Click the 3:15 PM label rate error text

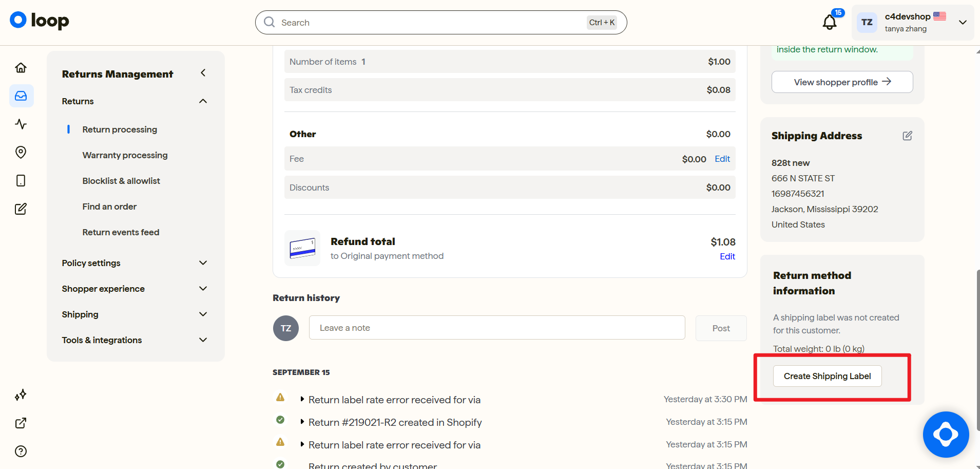[394, 445]
